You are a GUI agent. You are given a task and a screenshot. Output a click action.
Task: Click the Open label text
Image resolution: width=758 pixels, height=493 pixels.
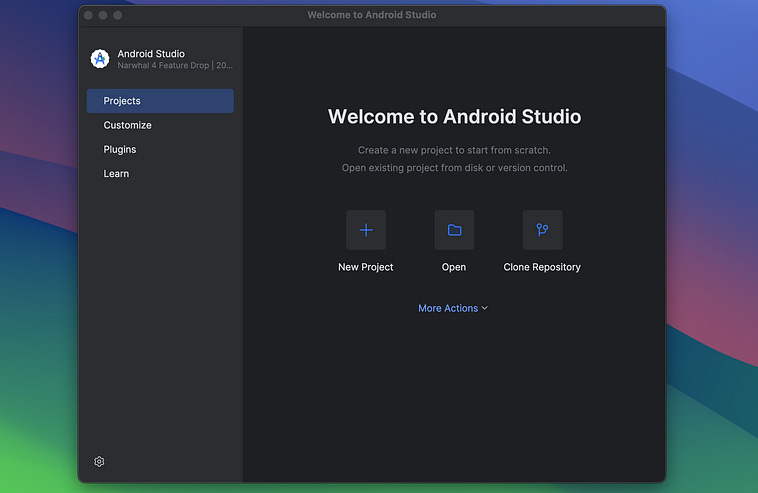point(453,267)
